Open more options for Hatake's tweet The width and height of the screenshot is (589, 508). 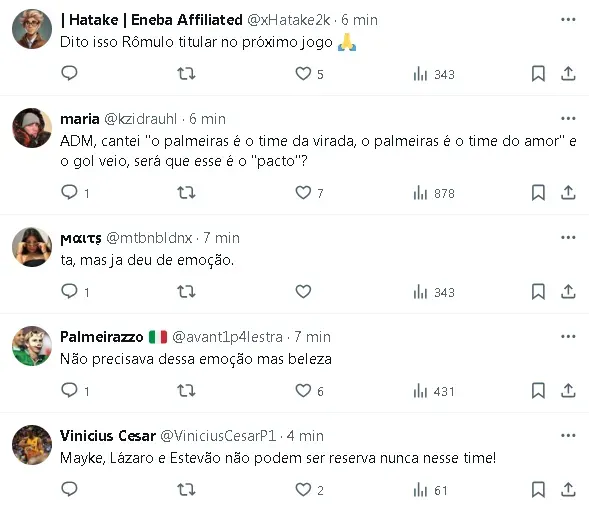tap(568, 20)
